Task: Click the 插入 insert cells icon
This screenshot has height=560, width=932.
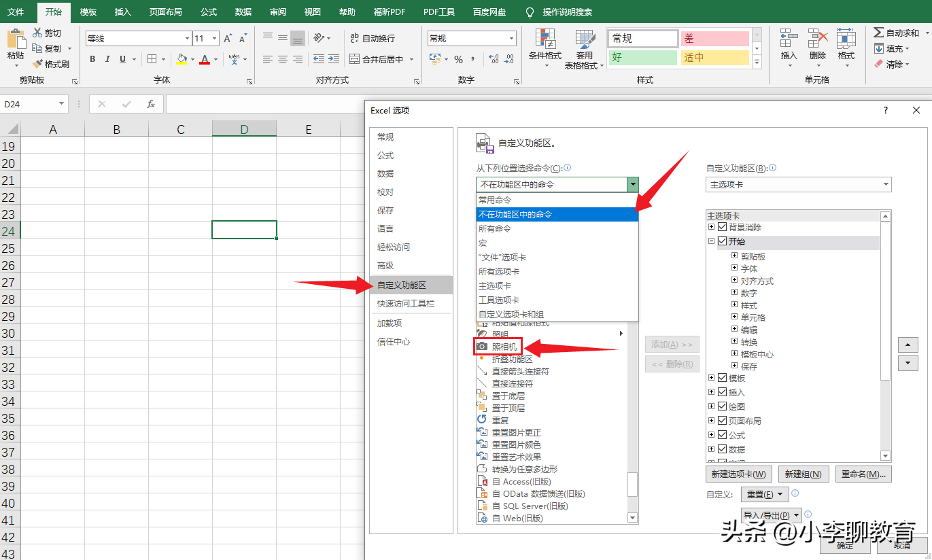Action: click(x=789, y=39)
